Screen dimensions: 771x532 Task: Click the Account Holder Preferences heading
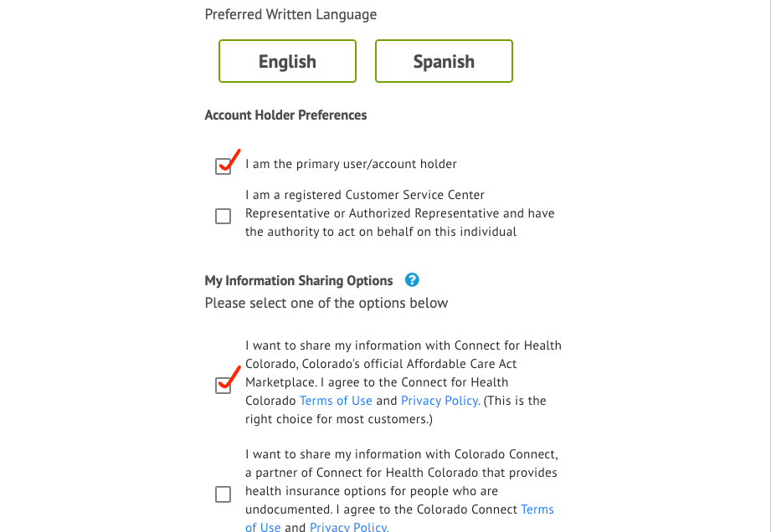[x=285, y=115]
